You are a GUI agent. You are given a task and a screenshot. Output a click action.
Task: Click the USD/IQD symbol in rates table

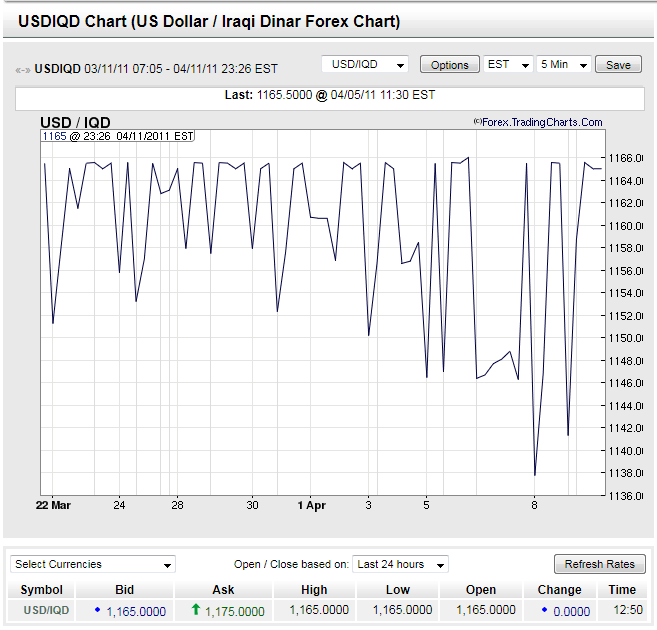coord(46,610)
